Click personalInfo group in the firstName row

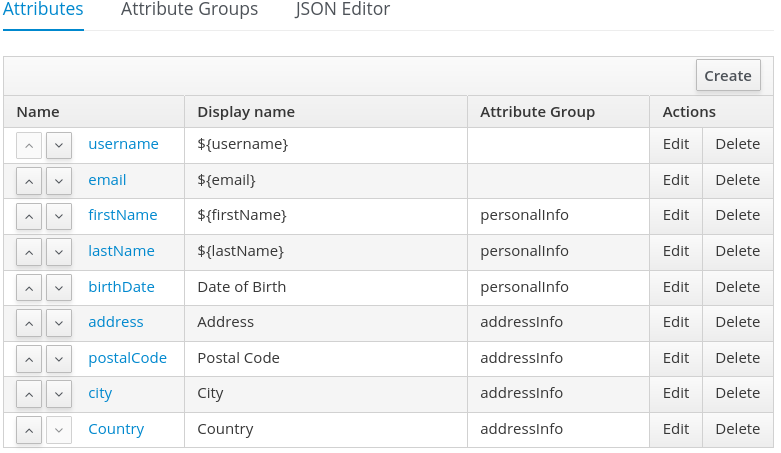(524, 215)
